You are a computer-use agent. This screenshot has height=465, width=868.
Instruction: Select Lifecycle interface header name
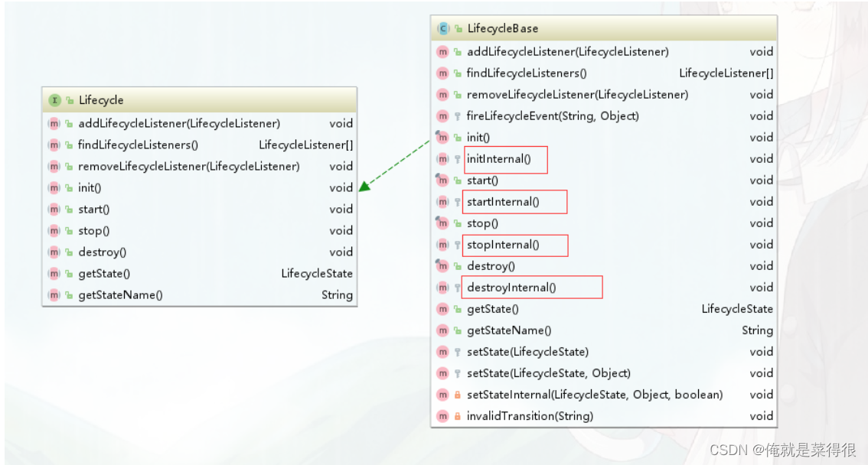101,100
